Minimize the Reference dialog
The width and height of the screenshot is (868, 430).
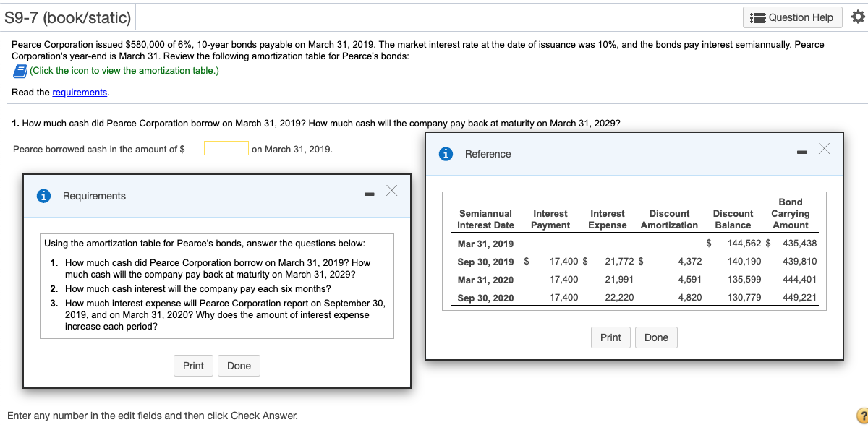[x=803, y=152]
